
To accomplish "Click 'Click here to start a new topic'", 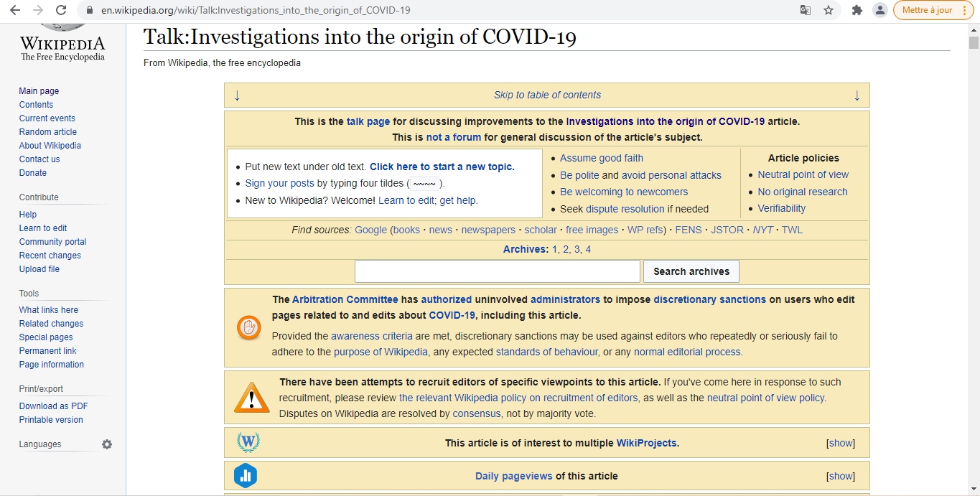I will pos(442,167).
